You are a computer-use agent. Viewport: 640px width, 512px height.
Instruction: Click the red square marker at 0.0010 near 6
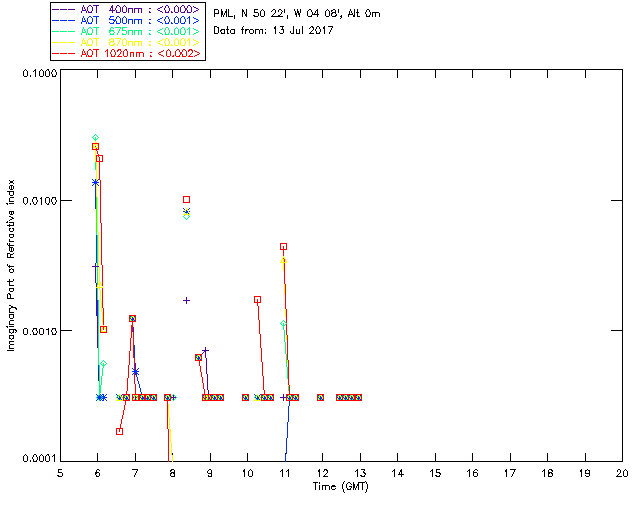103,329
